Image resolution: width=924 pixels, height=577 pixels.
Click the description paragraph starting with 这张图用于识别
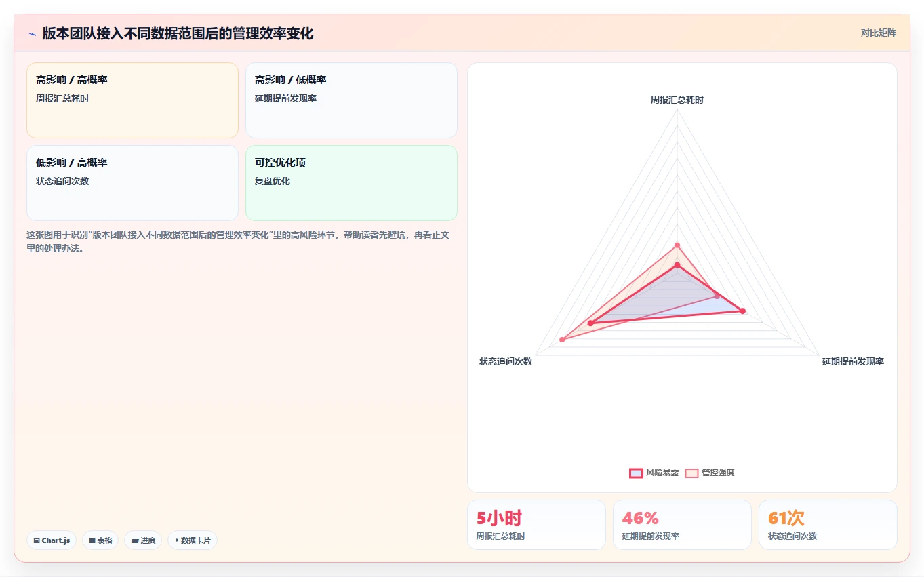(x=238, y=241)
